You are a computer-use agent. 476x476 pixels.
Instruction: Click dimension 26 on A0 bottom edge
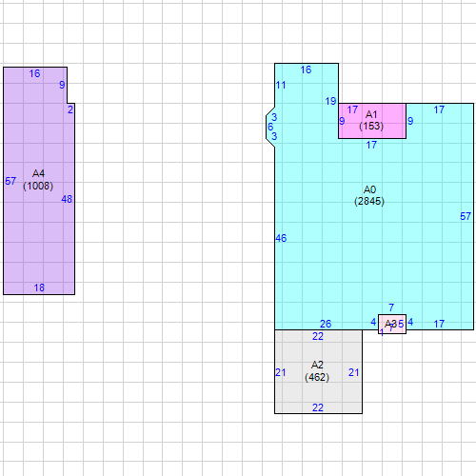click(x=326, y=324)
